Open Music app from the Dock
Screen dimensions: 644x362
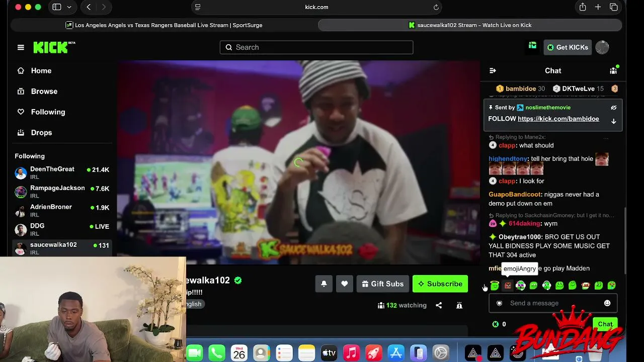pyautogui.click(x=351, y=353)
